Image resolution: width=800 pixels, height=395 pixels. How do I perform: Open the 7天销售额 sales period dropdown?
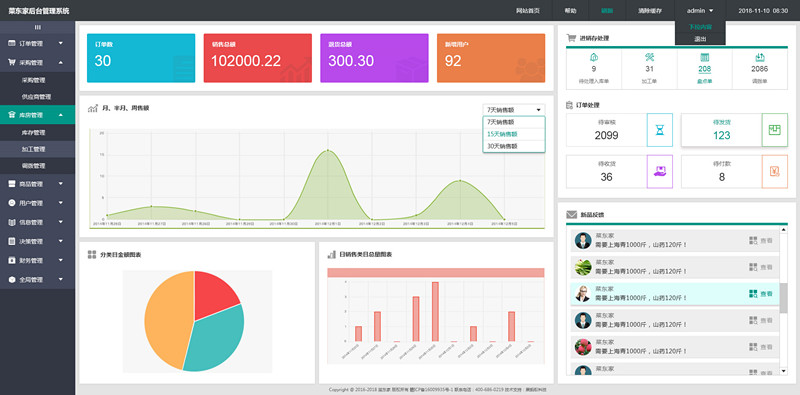[x=514, y=110]
